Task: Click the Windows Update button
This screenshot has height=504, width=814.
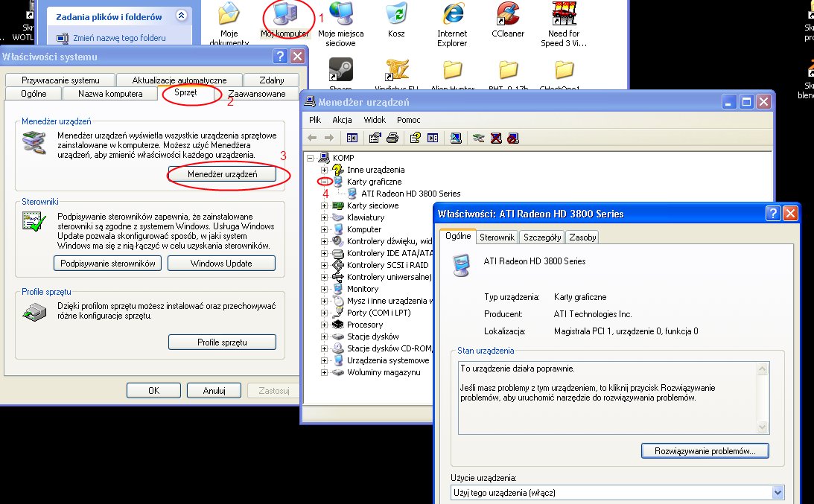Action: [221, 264]
